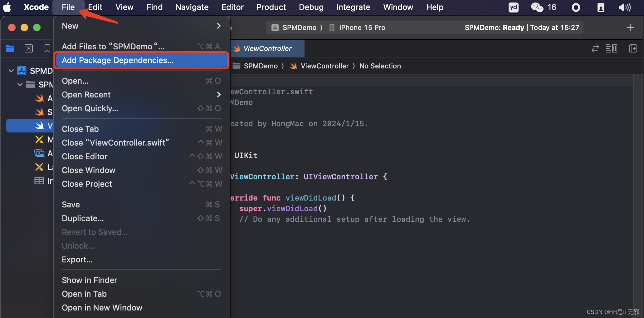Click SPMDemo in the jump bar

256,66
